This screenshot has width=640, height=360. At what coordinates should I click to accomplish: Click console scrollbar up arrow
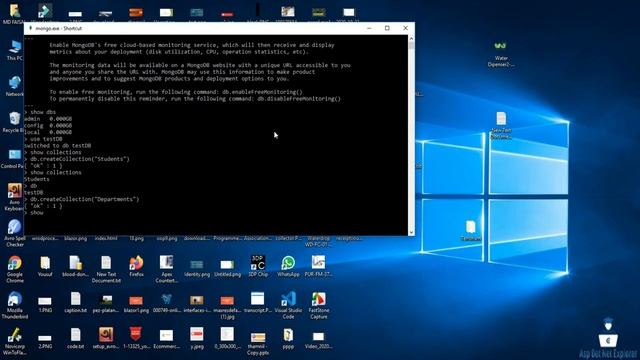pyautogui.click(x=411, y=38)
